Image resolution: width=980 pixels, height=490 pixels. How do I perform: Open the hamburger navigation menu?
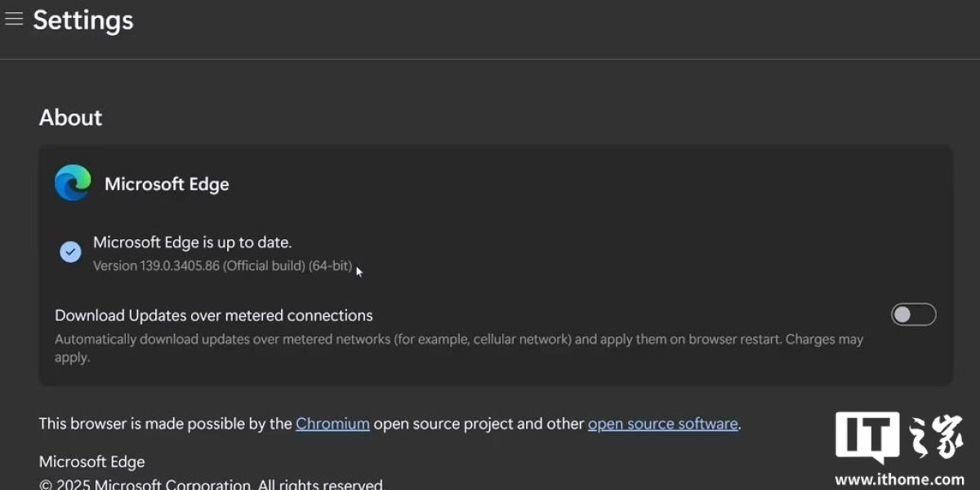(x=14, y=19)
